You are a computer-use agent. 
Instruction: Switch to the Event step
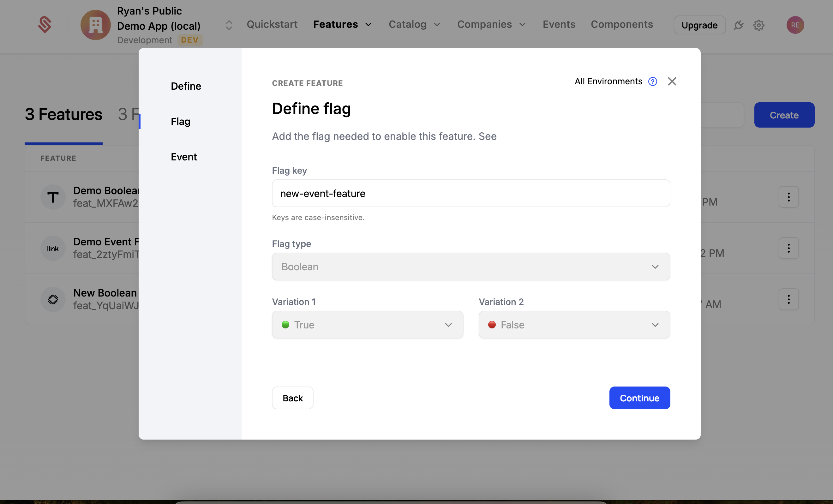point(184,157)
